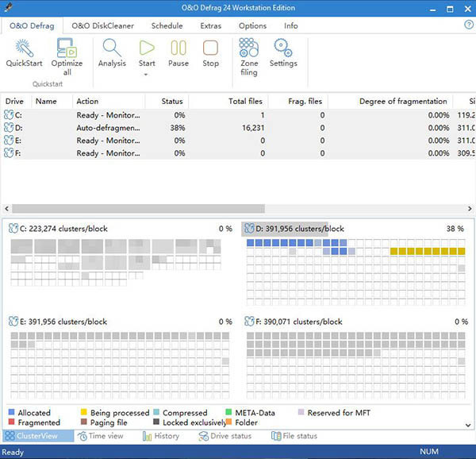The image size is (476, 459).
Task: Open Zone filing from the ribbon
Action: [x=249, y=49]
